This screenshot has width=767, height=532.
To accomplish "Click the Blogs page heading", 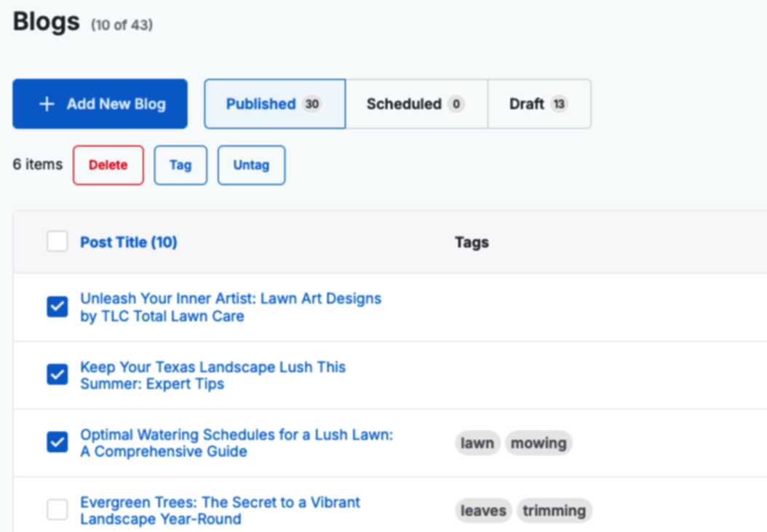I will click(x=46, y=22).
